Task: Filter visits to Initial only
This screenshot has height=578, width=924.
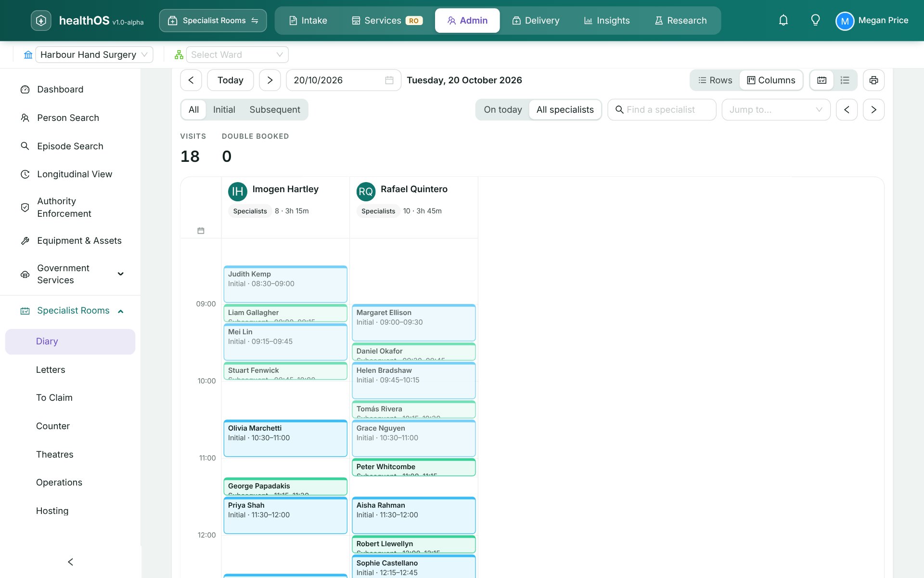Action: pyautogui.click(x=224, y=110)
